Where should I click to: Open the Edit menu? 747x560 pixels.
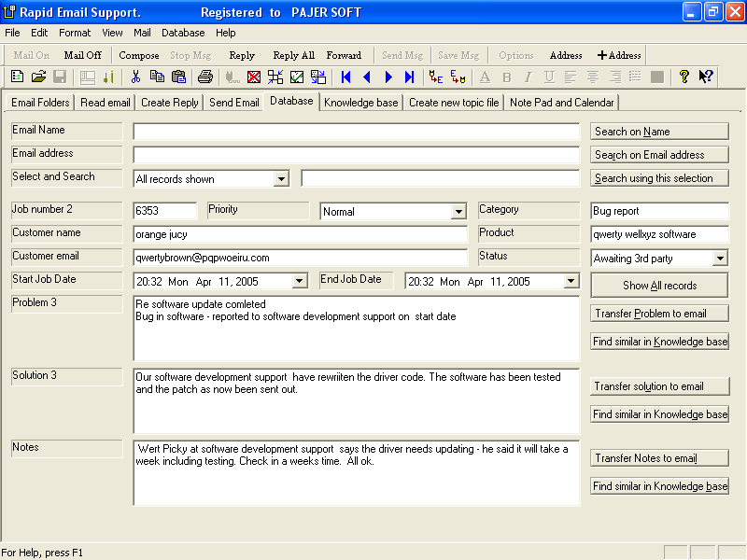coord(39,33)
